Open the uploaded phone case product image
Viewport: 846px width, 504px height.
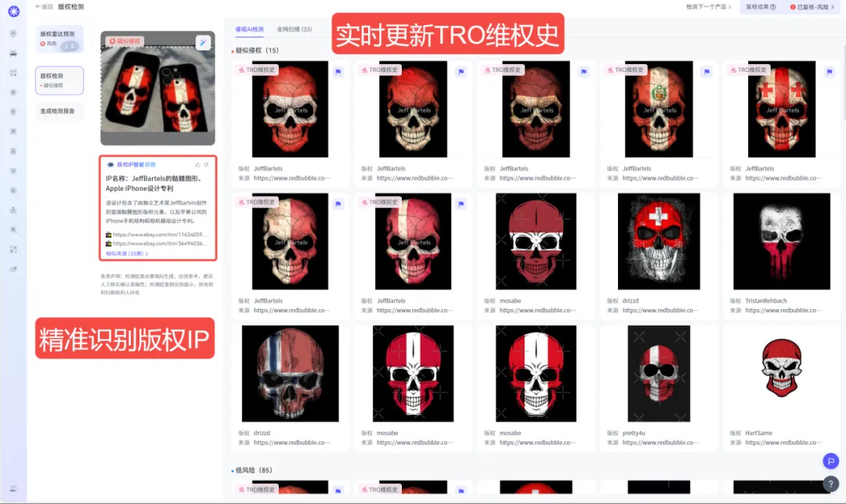coord(157,88)
